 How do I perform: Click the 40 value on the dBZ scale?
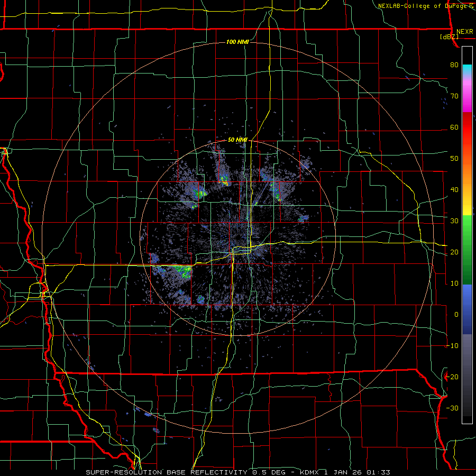tap(454, 190)
